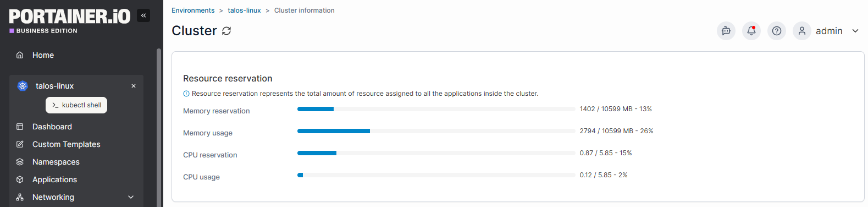Click the info icon beside resource reservation note

pyautogui.click(x=186, y=94)
